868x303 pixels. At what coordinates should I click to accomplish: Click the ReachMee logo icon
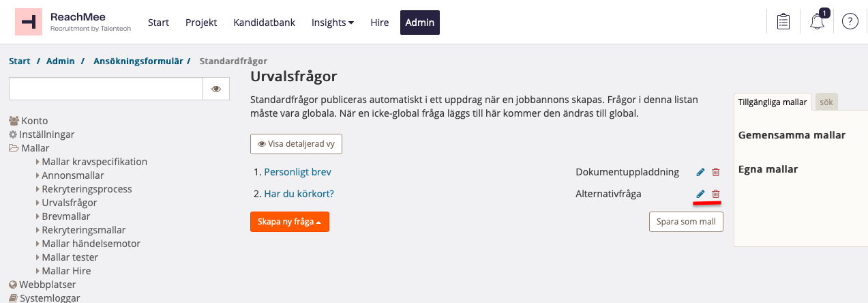coord(29,22)
